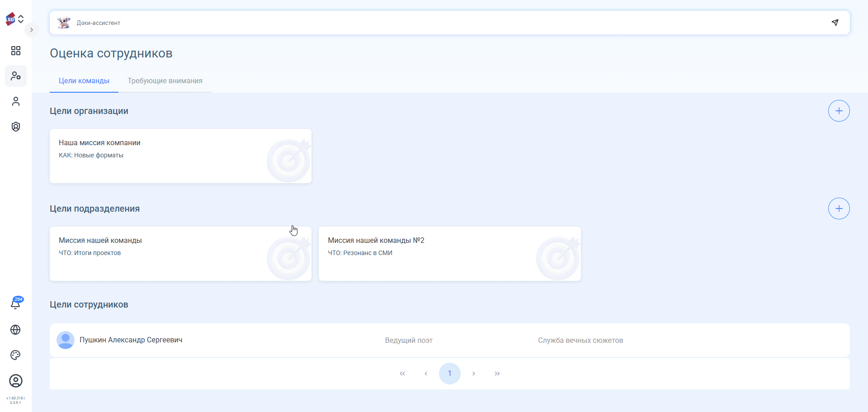
Task: Add a new department goal
Action: [x=839, y=208]
